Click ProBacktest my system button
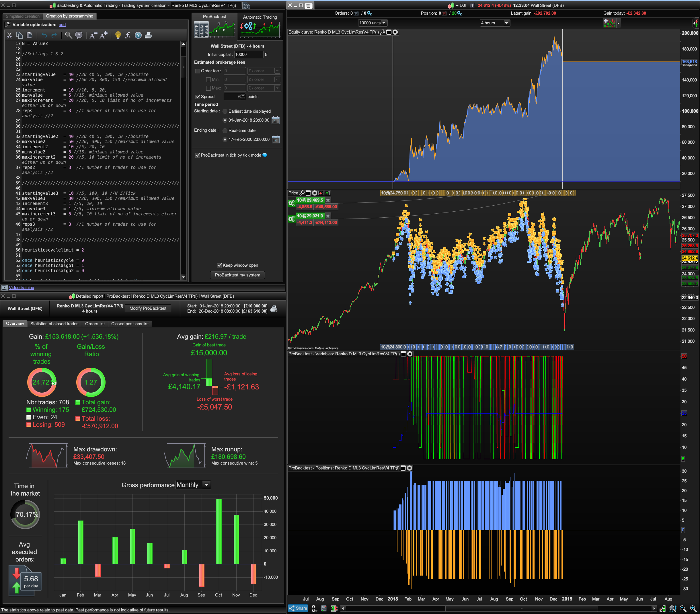This screenshot has height=614, width=700. [237, 275]
